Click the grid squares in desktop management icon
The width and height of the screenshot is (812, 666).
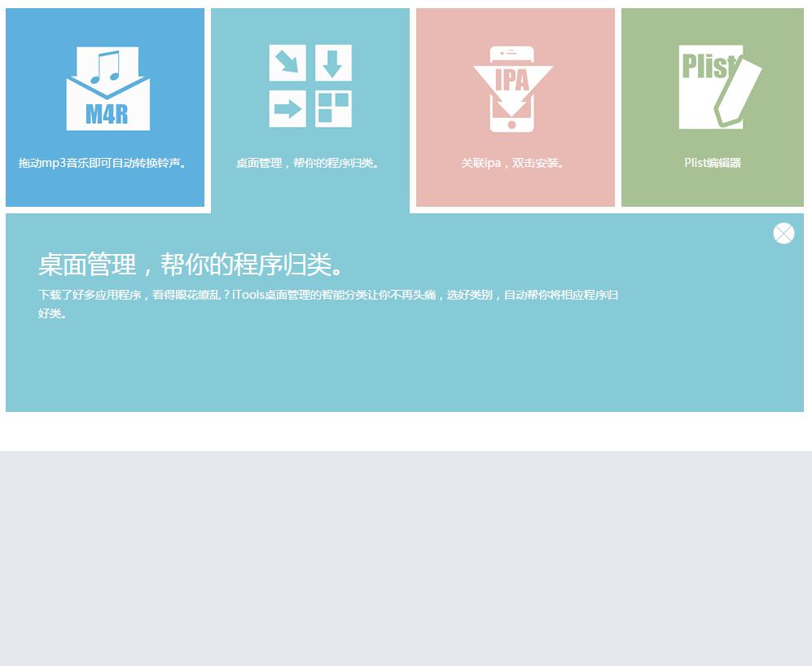coord(333,109)
